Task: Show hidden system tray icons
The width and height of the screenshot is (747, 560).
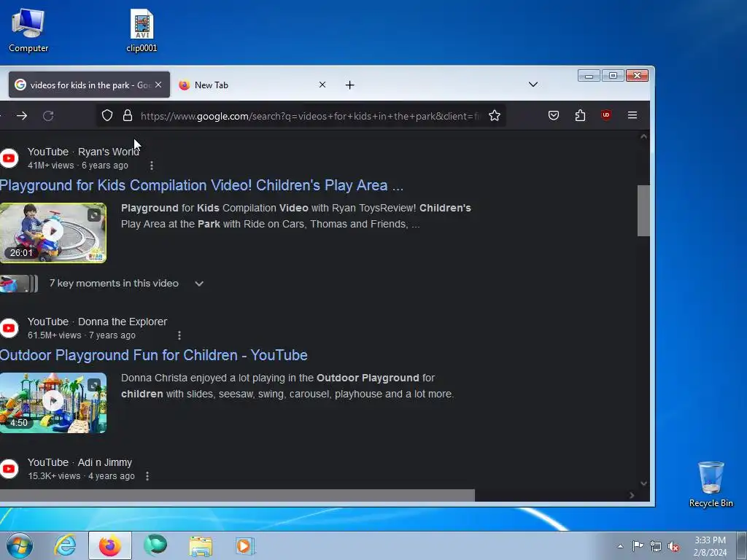Action: click(620, 546)
